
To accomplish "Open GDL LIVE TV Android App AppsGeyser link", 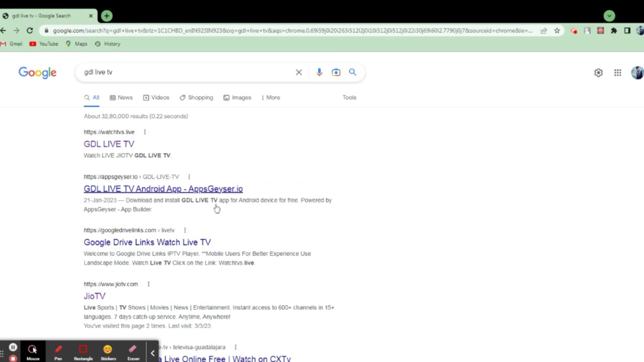I will click(163, 189).
